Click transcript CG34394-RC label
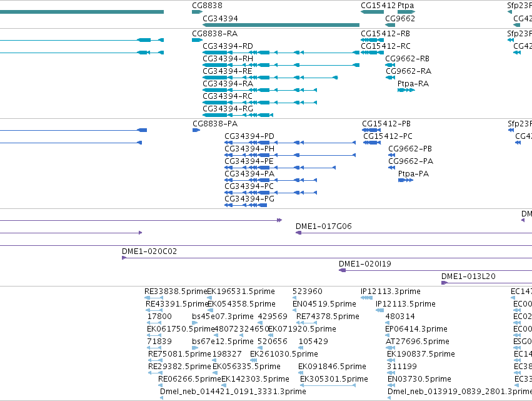The height and width of the screenshot is (401, 532). [x=228, y=96]
